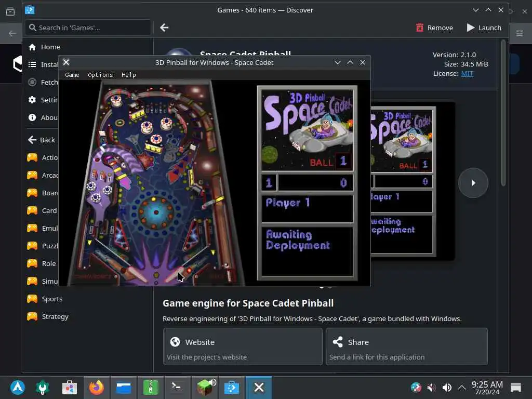This screenshot has height=399, width=532.
Task: Open Minecraft block icon in taskbar
Action: point(205,388)
